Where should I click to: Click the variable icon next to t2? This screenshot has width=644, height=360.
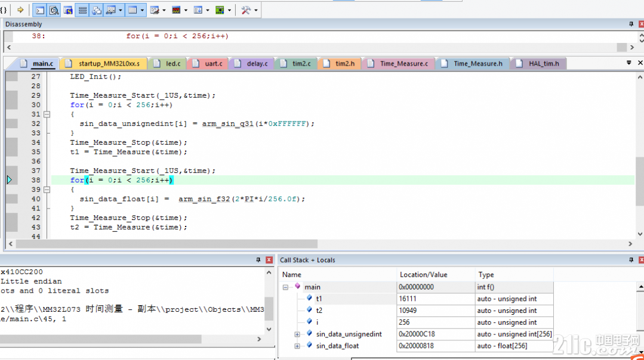(309, 311)
